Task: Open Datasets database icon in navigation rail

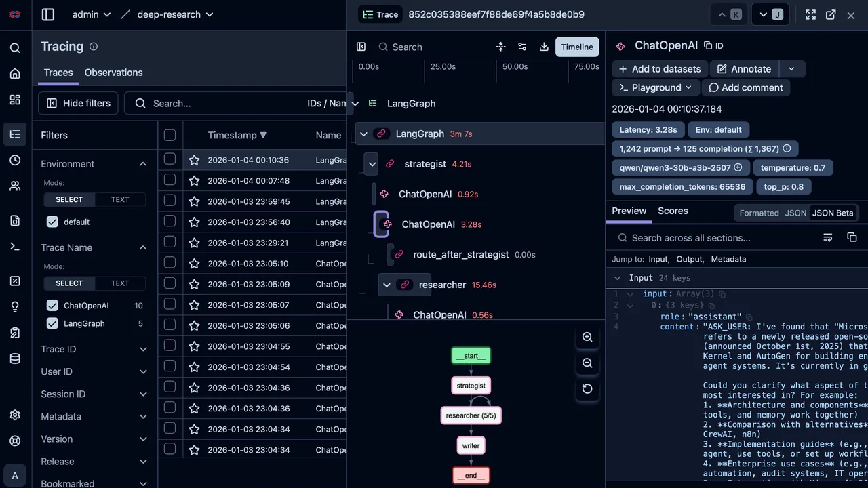Action: [x=15, y=359]
